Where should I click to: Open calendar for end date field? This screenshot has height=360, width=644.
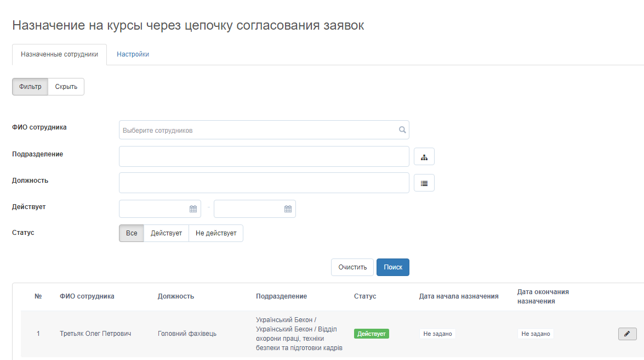click(288, 209)
